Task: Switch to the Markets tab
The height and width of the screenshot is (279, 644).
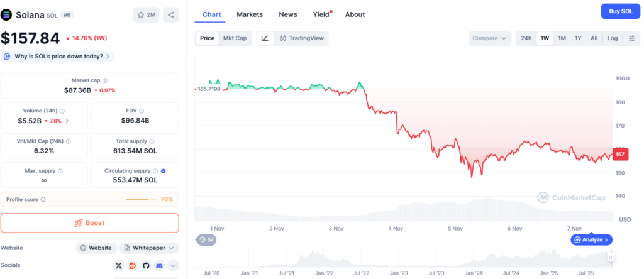Action: (250, 14)
